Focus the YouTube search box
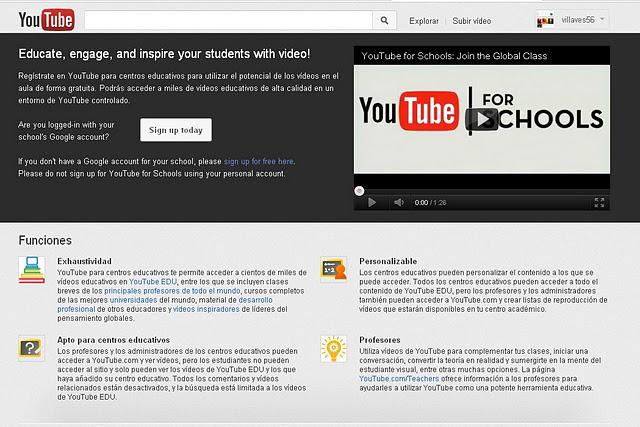640x427 pixels. tap(229, 20)
